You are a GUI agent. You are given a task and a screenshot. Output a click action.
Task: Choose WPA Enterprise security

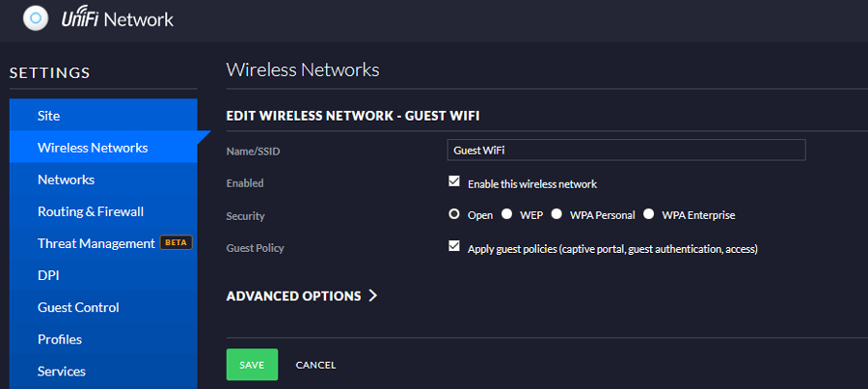[649, 214]
